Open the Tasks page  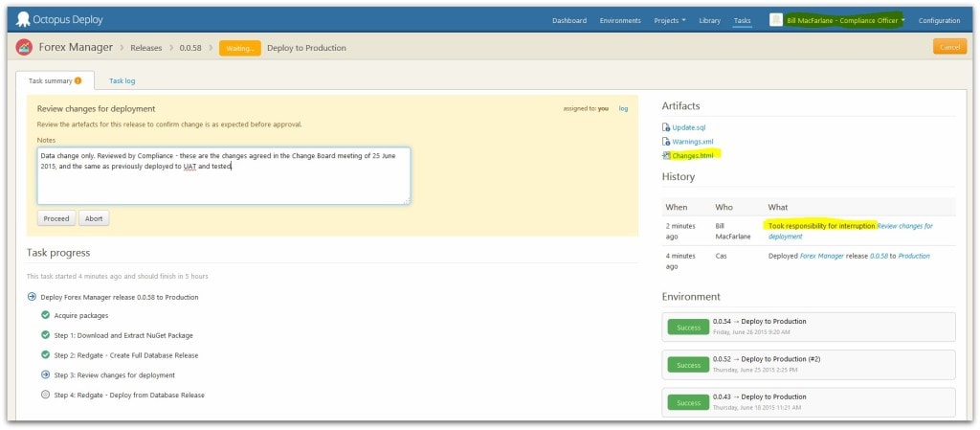742,21
